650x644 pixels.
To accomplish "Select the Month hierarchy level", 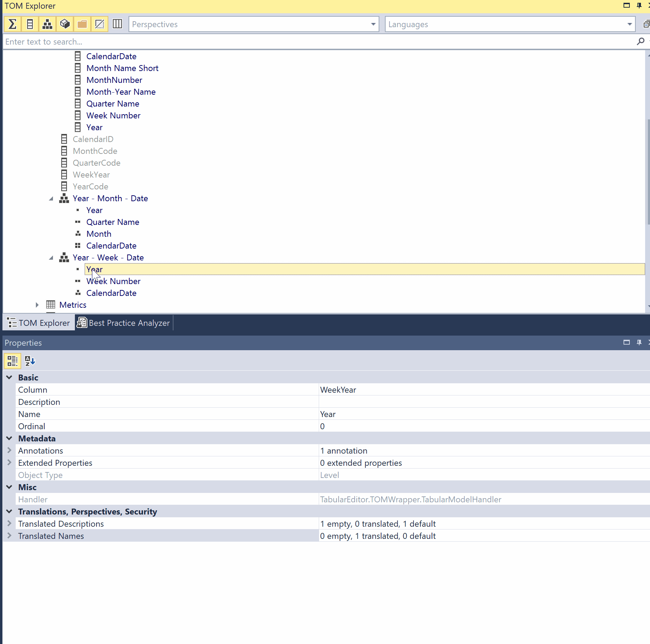I will [x=99, y=234].
